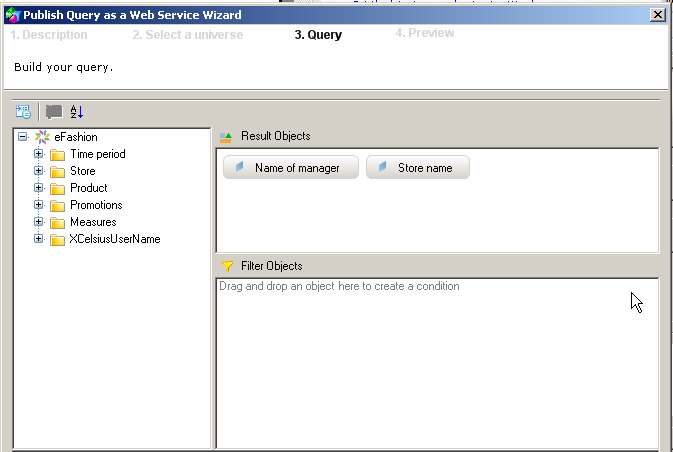673x452 pixels.
Task: Collapse the eFashion universe node
Action: point(22,137)
